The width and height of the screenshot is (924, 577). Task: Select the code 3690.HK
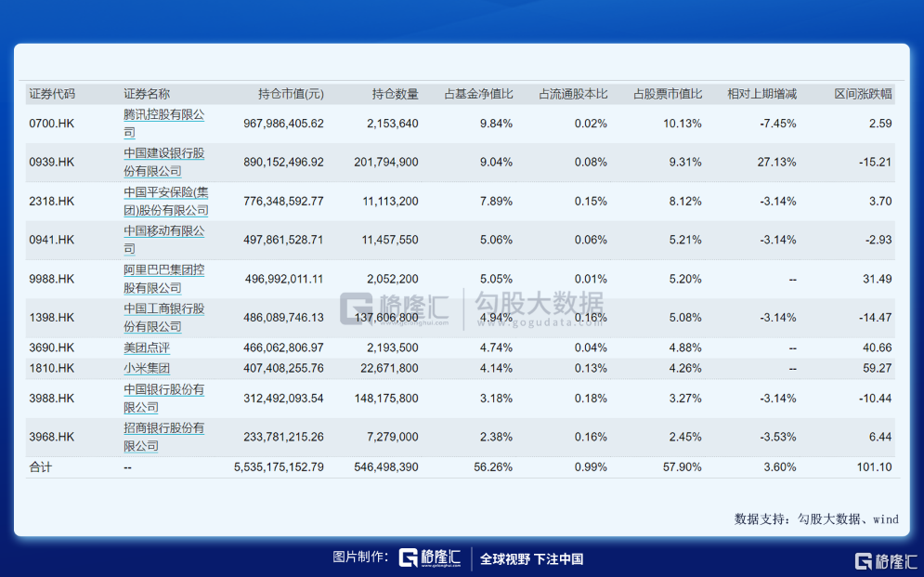coord(52,348)
